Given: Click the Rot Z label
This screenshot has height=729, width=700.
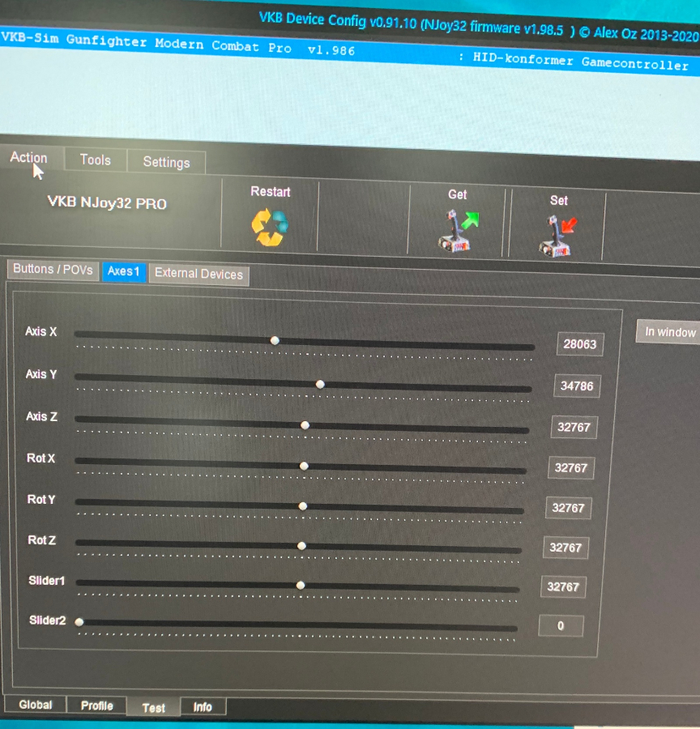Looking at the screenshot, I should (x=42, y=540).
